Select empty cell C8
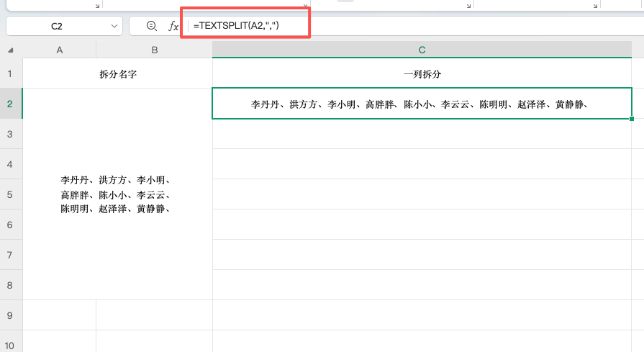 tap(422, 285)
